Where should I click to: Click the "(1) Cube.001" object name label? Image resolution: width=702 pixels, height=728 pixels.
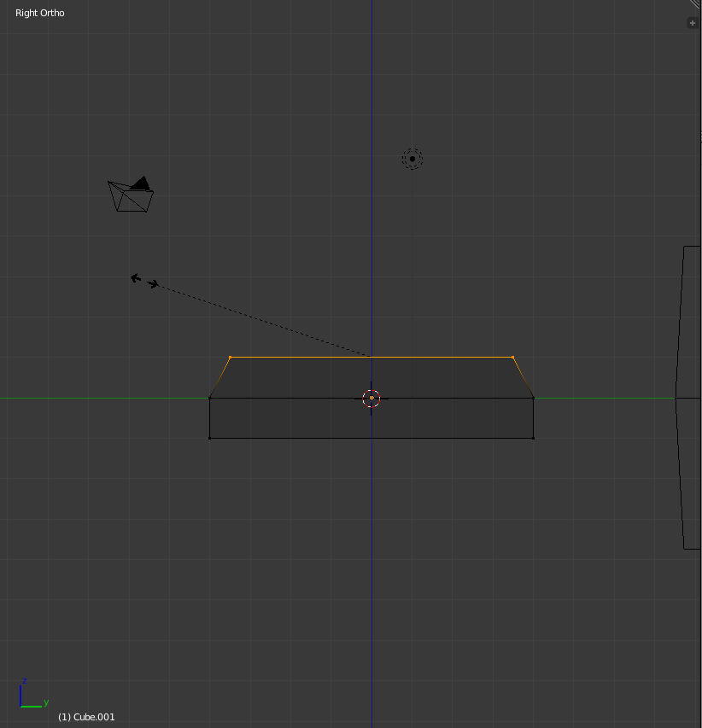click(x=86, y=717)
